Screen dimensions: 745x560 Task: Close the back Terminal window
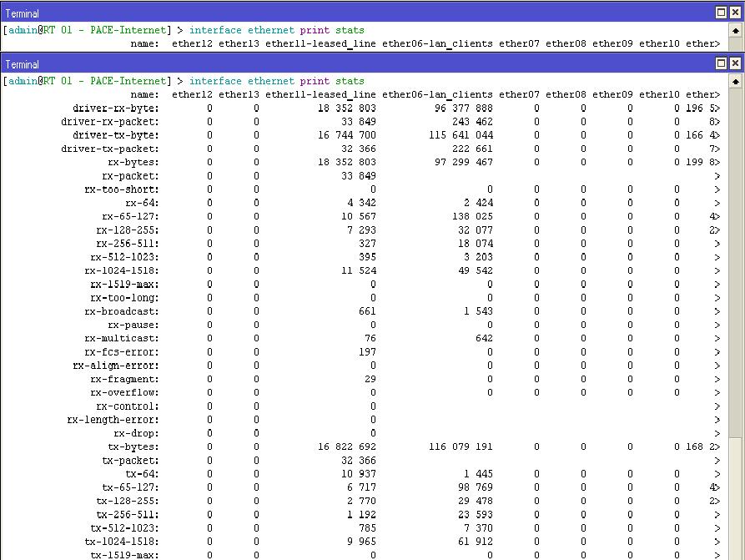point(734,13)
